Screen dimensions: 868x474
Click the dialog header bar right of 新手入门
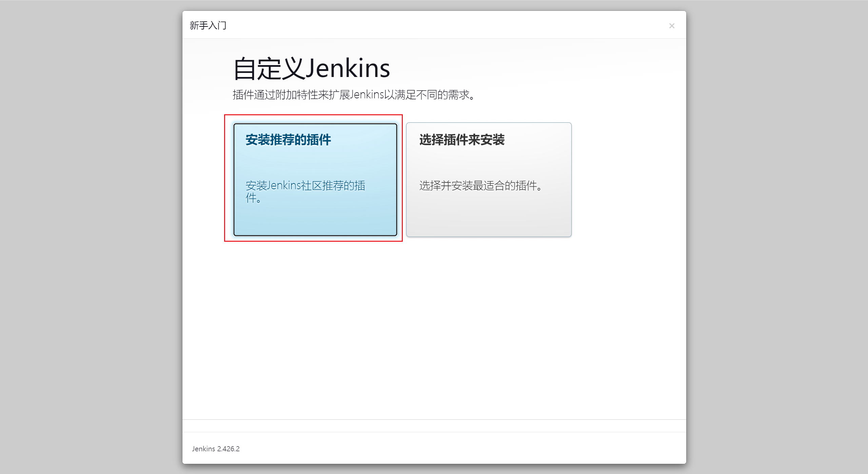click(441, 25)
